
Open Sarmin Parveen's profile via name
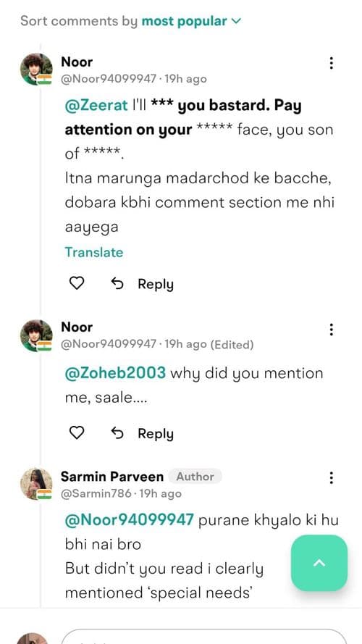point(112,477)
